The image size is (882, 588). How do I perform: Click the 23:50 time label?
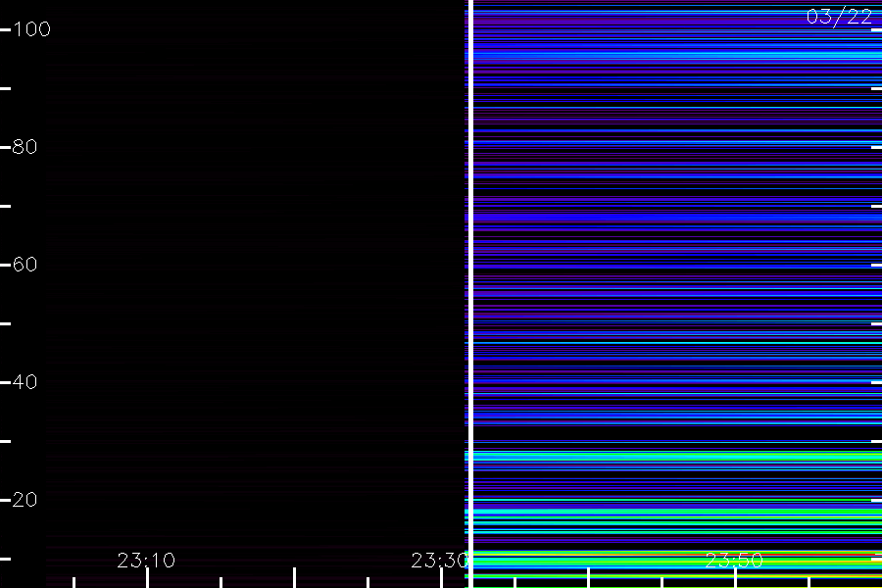pos(734,561)
